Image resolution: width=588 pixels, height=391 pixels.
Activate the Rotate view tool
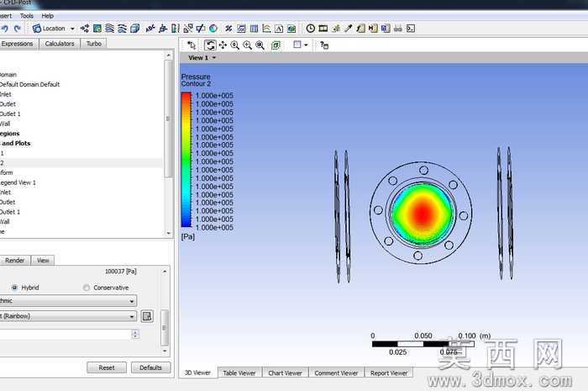coord(210,45)
